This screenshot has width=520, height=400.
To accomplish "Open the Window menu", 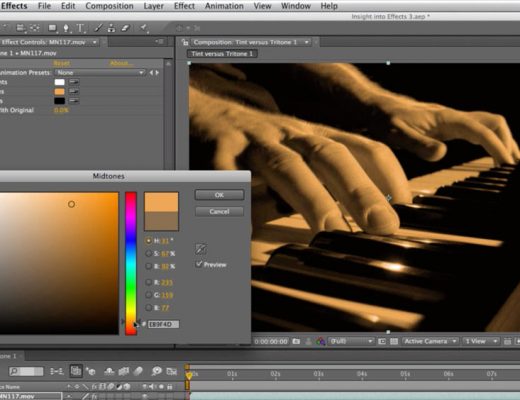I will click(x=296, y=6).
